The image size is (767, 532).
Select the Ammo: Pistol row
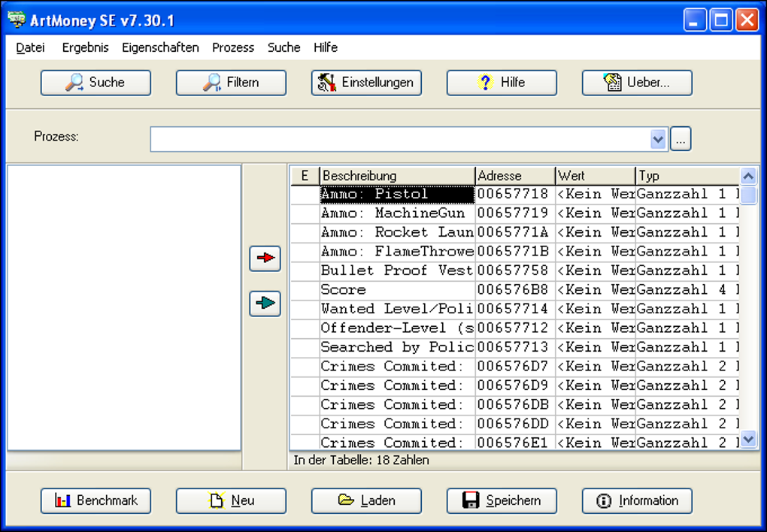[515, 194]
